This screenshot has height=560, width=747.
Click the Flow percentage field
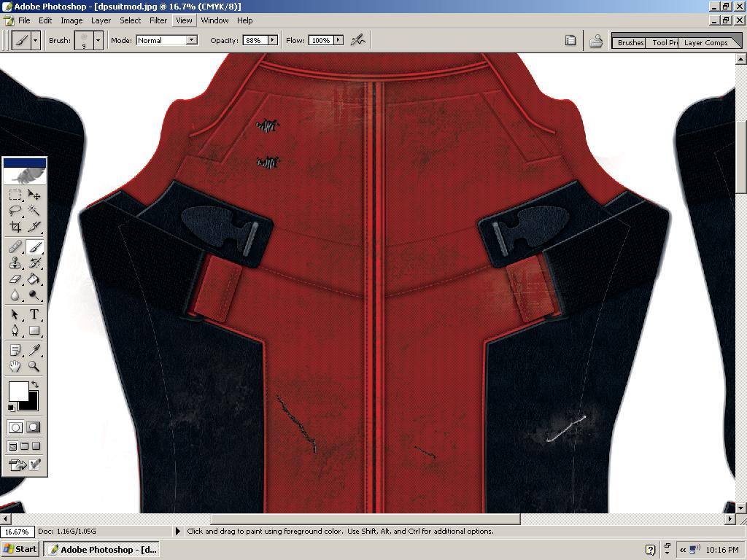321,41
